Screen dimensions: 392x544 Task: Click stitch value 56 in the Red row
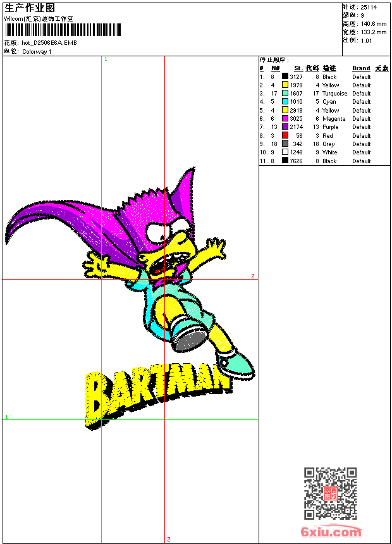click(x=300, y=135)
